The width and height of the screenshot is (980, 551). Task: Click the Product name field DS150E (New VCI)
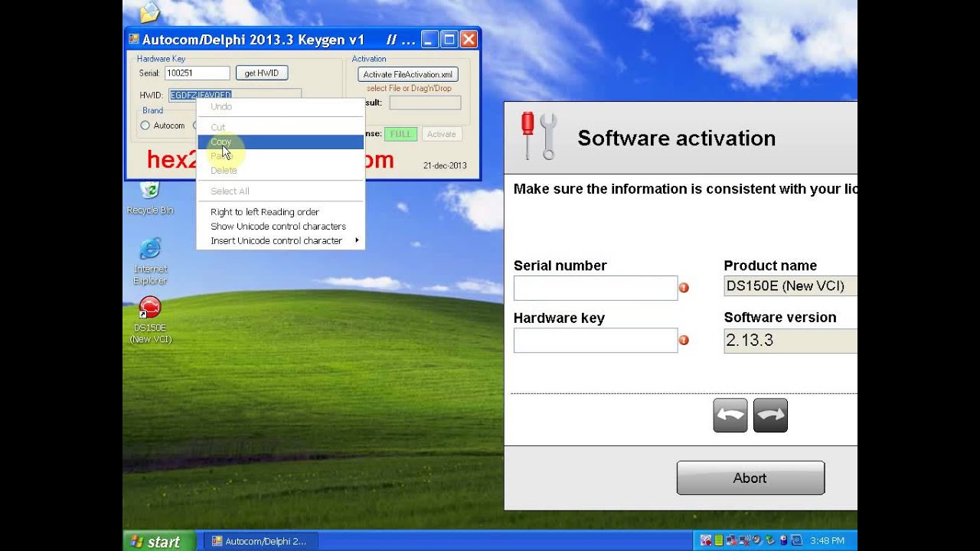(x=790, y=286)
